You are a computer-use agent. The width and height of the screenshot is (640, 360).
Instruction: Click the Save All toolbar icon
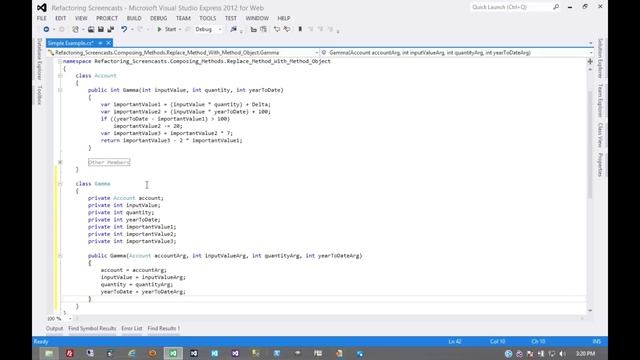point(111,29)
